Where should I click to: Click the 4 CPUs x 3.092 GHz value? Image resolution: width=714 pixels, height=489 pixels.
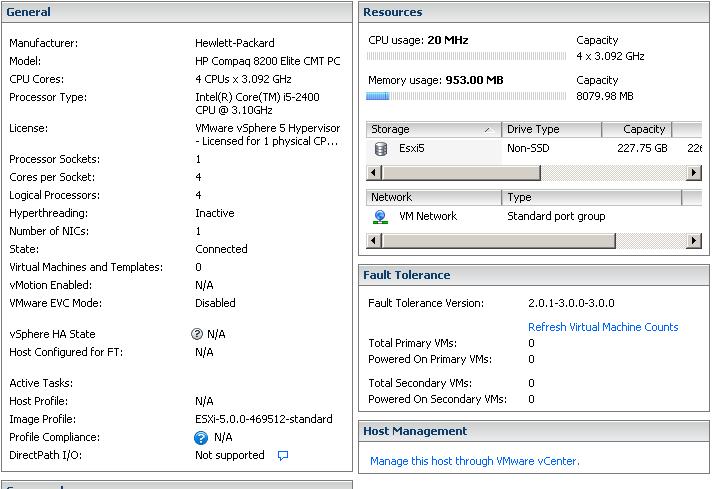(x=243, y=79)
